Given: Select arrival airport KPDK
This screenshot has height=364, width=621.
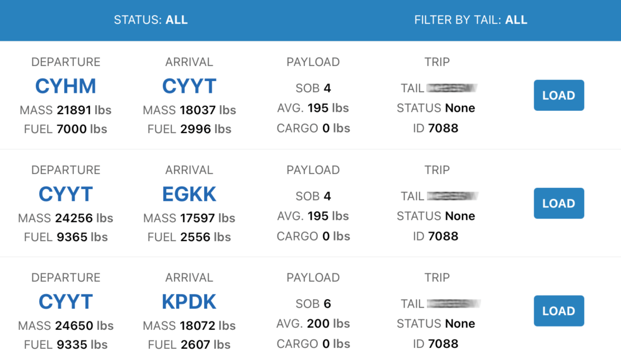Looking at the screenshot, I should click(x=189, y=302).
